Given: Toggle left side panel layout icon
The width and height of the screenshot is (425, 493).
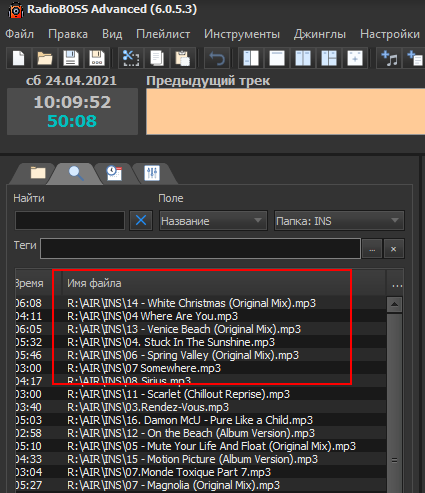Looking at the screenshot, I should point(251,58).
